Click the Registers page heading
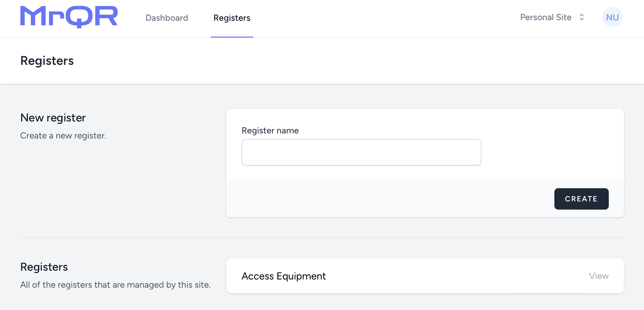This screenshot has width=644, height=310. 47,61
